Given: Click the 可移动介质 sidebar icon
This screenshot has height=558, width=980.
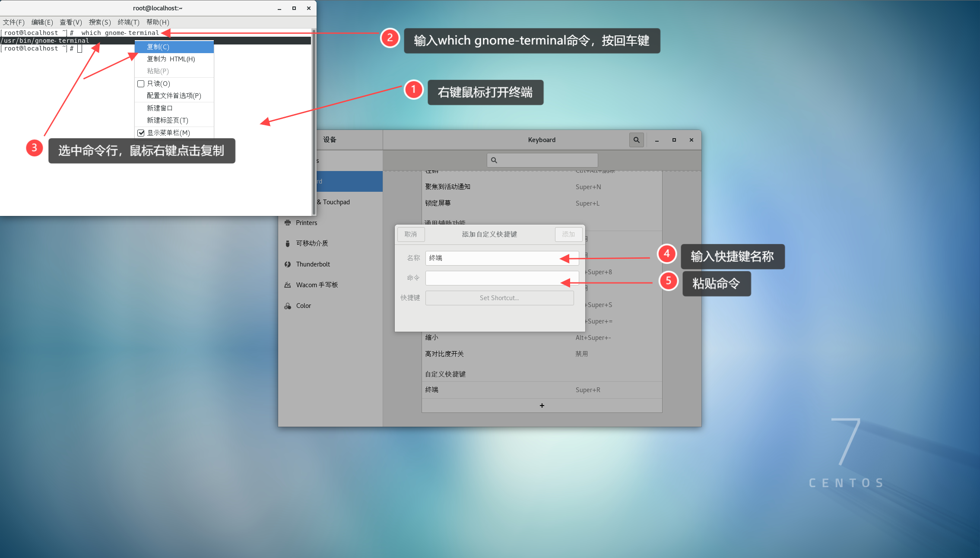Looking at the screenshot, I should (288, 244).
